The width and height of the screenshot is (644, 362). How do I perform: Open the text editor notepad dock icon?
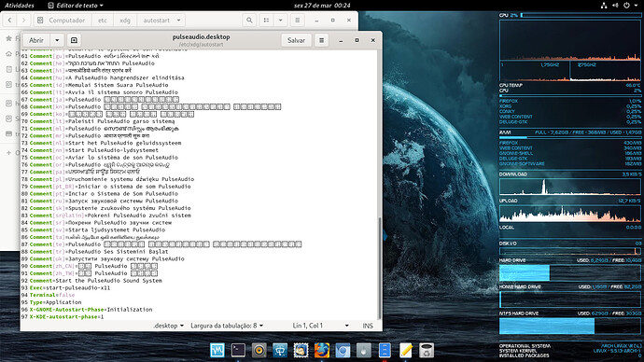[x=406, y=350]
